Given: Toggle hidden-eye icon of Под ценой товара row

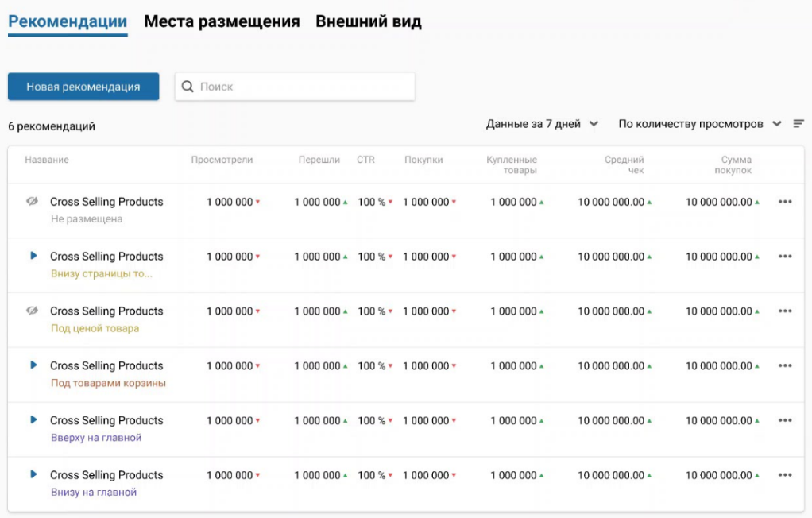Looking at the screenshot, I should tap(32, 311).
